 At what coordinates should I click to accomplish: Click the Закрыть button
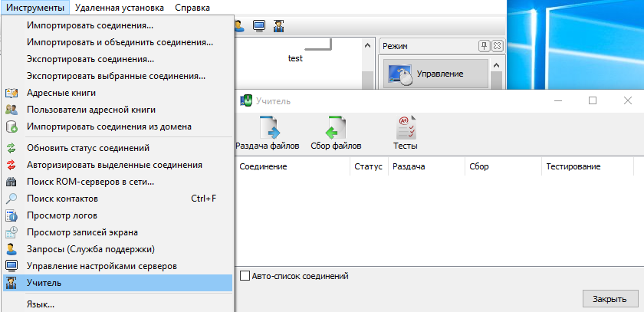tap(609, 299)
